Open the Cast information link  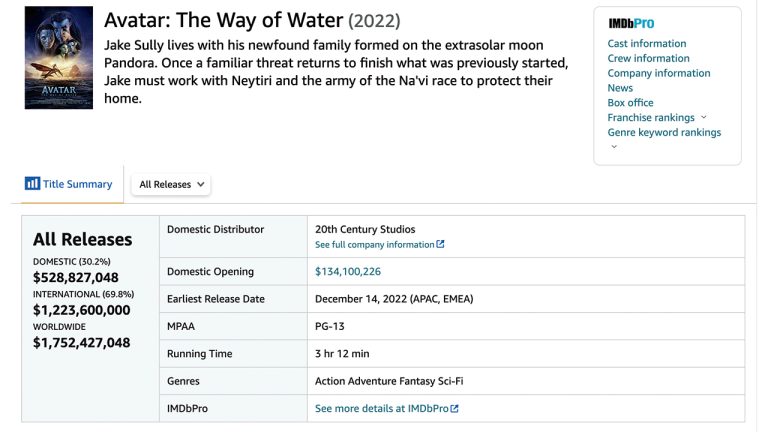pyautogui.click(x=647, y=44)
